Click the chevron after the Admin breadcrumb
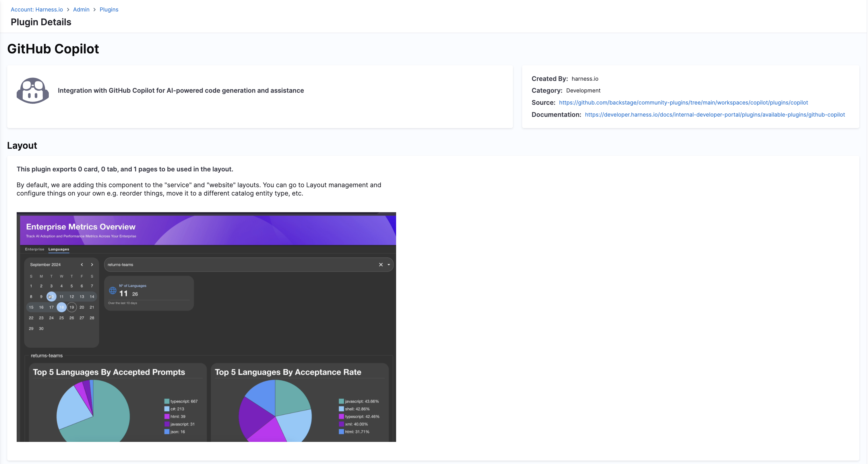Viewport: 868px width, 464px height. tap(94, 9)
